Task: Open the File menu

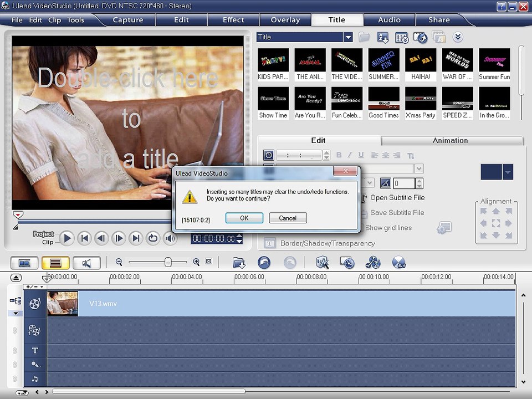Action: pos(17,20)
